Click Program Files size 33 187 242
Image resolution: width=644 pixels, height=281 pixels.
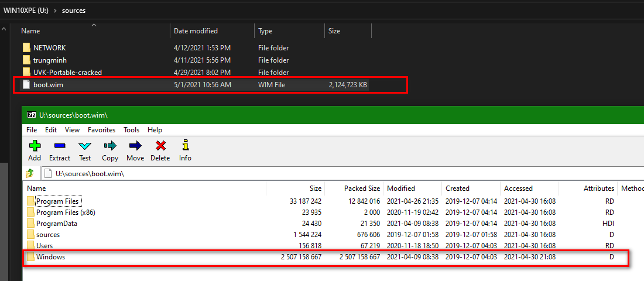coord(305,201)
